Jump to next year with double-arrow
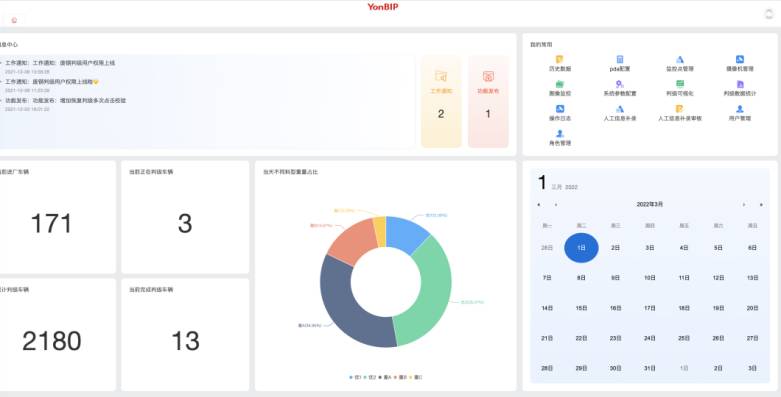Image resolution: width=781 pixels, height=397 pixels. click(x=761, y=205)
